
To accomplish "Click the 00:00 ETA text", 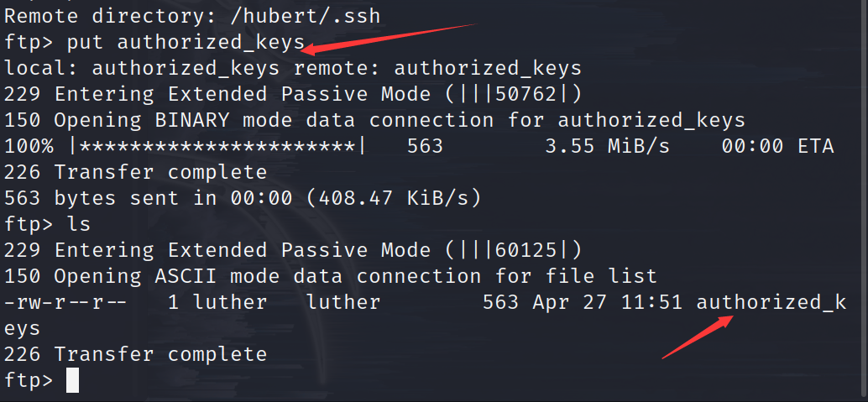I will (777, 147).
